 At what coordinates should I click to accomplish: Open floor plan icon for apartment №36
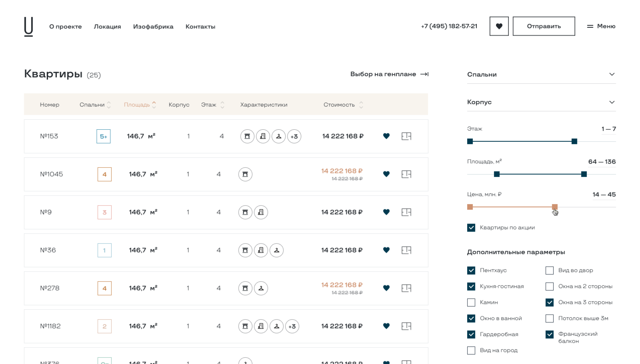(406, 250)
